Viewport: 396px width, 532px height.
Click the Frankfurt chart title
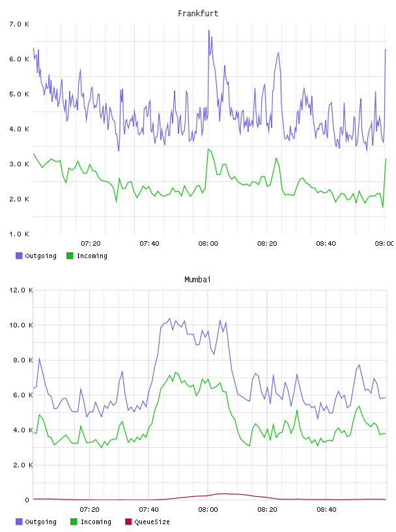[198, 14]
